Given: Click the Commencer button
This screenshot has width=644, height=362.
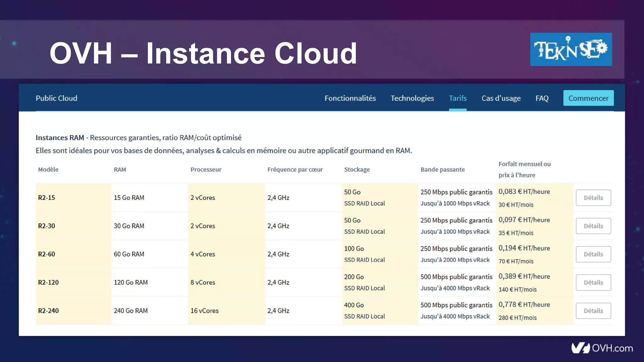Looking at the screenshot, I should tap(588, 98).
